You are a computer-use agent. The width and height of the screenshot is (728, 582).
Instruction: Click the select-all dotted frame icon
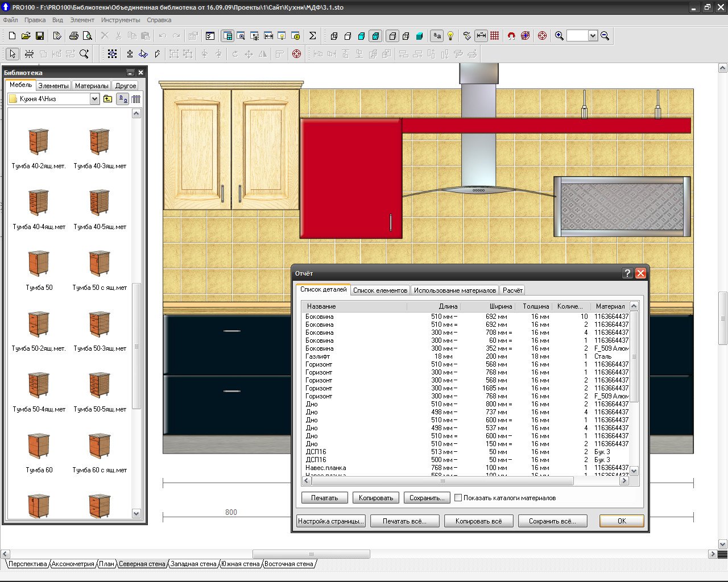112,54
